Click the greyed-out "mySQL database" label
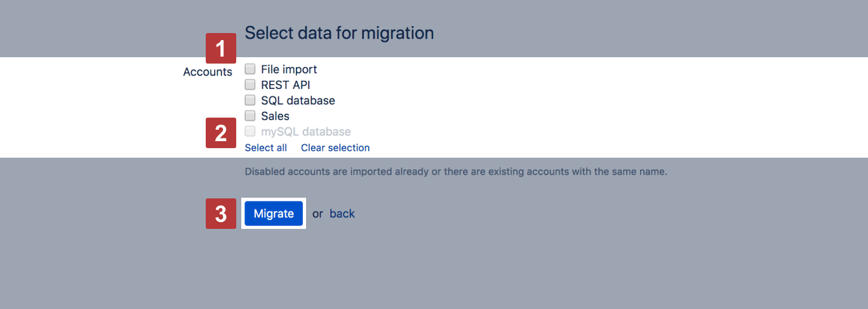This screenshot has height=309, width=868. coord(305,132)
